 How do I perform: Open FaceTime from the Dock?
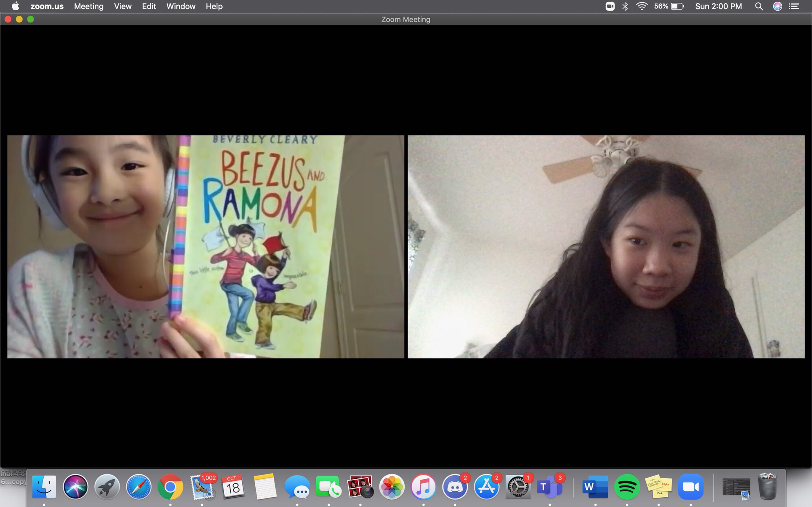328,487
